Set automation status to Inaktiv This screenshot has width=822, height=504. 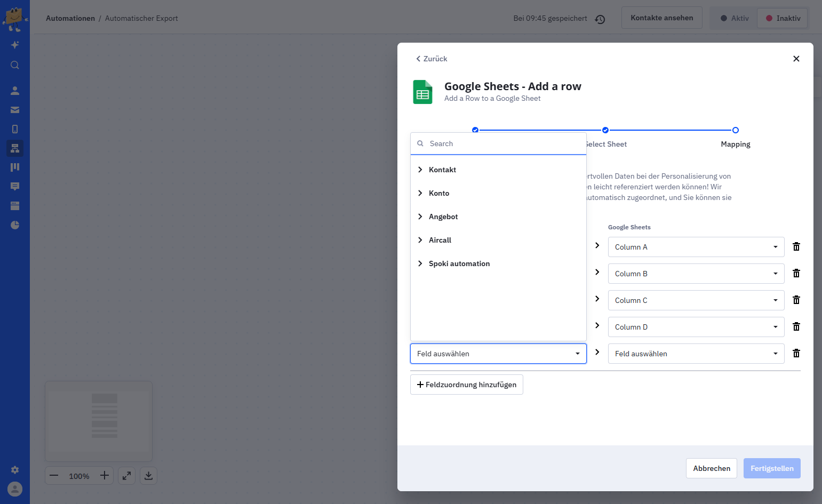point(783,18)
